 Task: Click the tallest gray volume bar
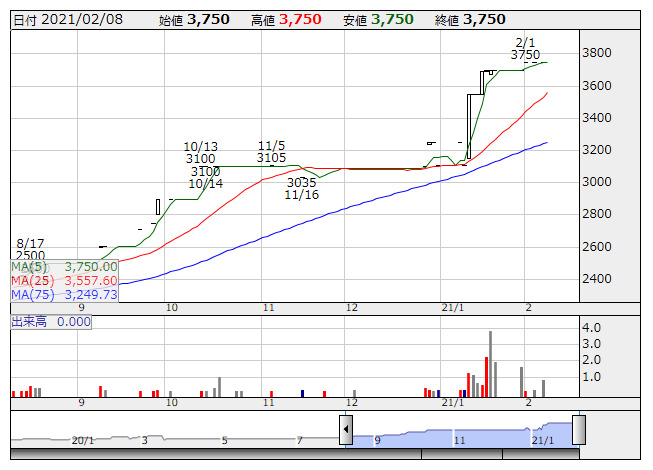[491, 364]
